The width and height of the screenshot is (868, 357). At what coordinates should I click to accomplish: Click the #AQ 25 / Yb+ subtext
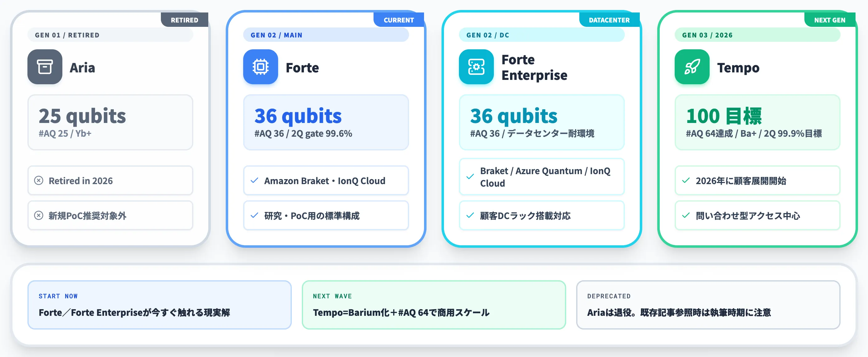[65, 134]
